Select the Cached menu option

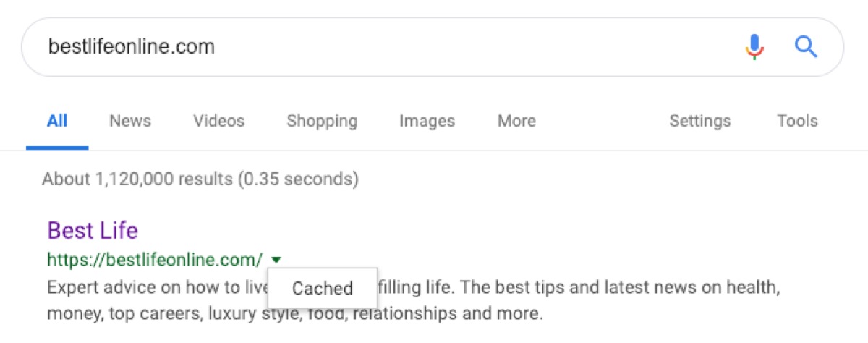pyautogui.click(x=322, y=288)
